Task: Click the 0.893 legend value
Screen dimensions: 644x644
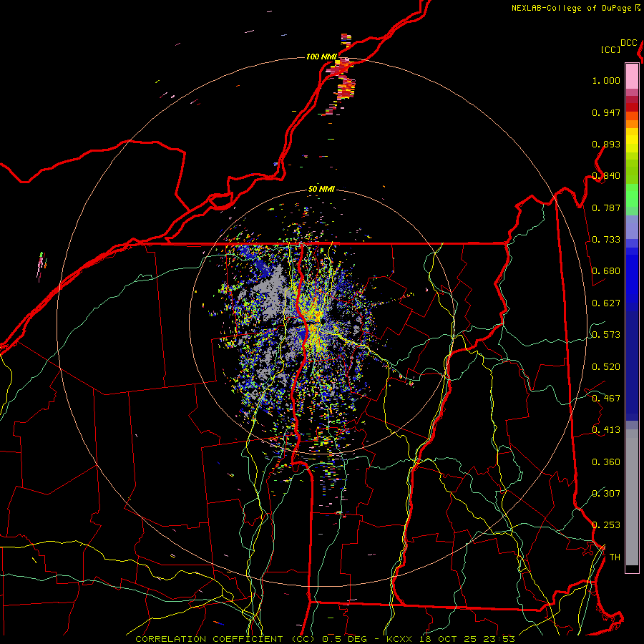Action: tap(606, 144)
